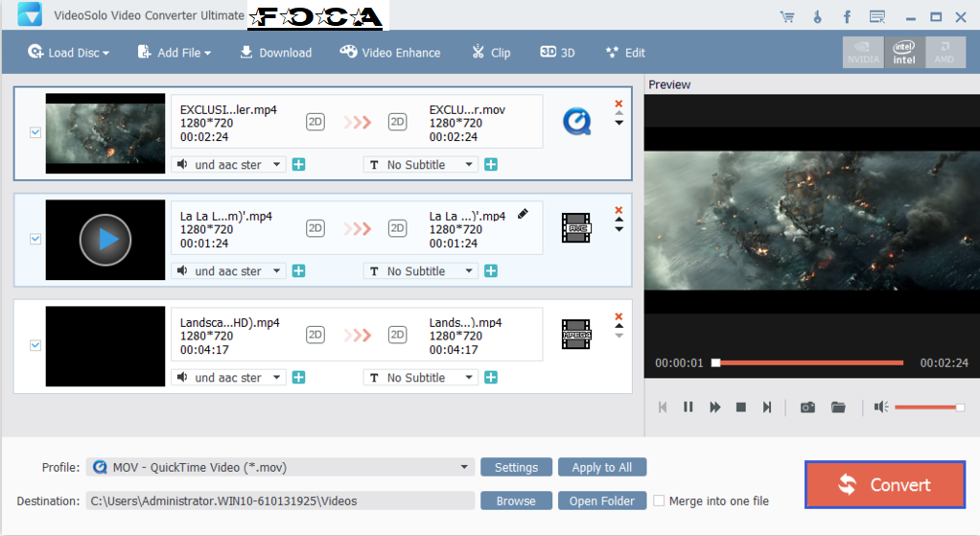980x536 pixels.
Task: Add subtitle to Landsca...HD).mp4
Action: 491,378
